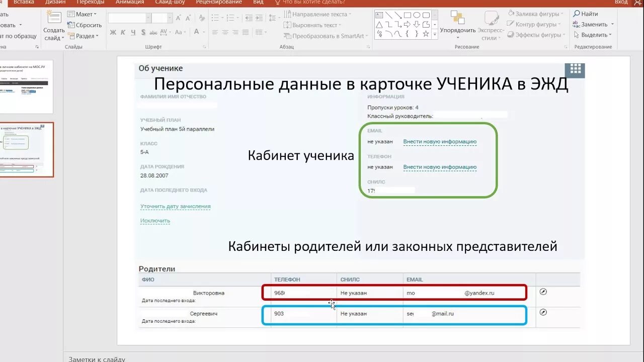
Task: Clear all formatting with the eraser A icon
Action: (x=202, y=18)
